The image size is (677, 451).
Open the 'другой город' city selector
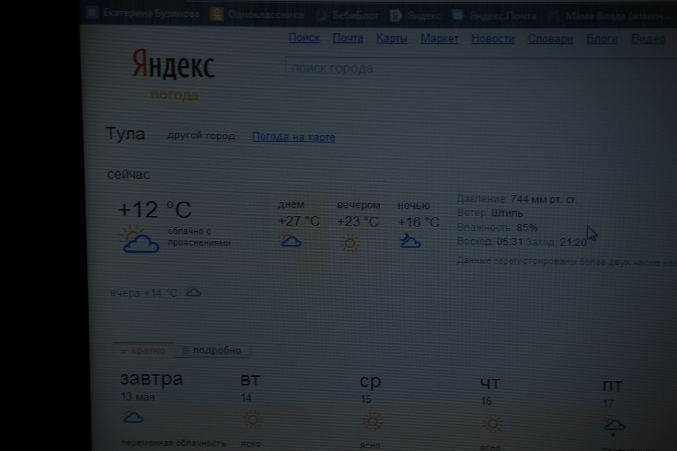tap(201, 135)
